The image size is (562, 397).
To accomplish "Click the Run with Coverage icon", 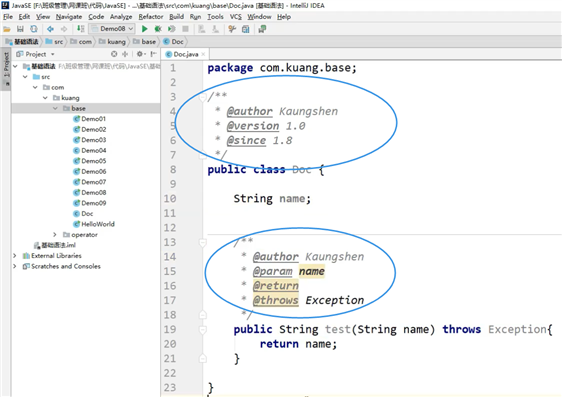I will (x=172, y=29).
